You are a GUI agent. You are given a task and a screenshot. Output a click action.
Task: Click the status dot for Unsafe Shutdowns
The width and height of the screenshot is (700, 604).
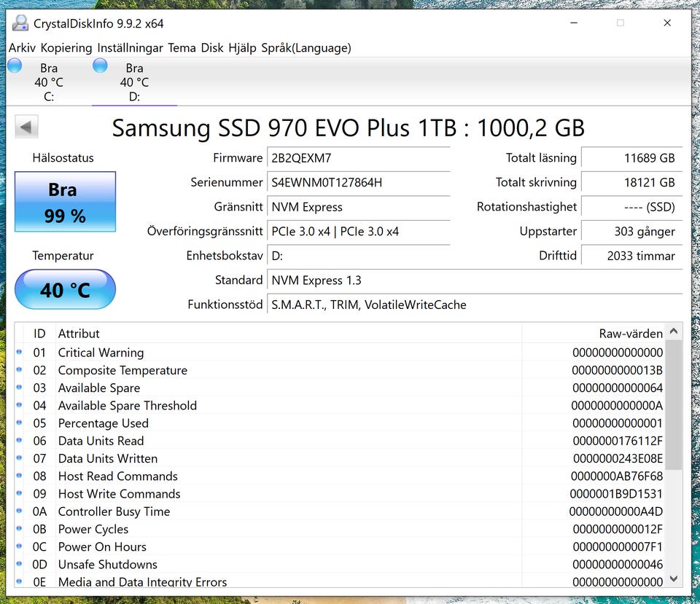(19, 564)
